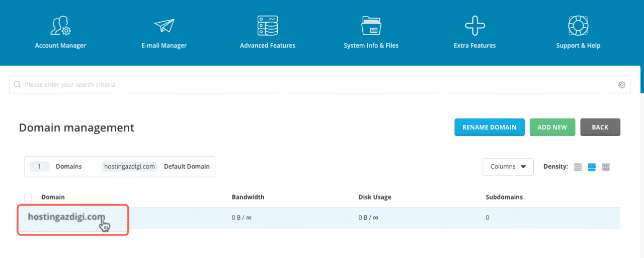Click the Add New button
The width and height of the screenshot is (644, 258).
pos(552,127)
